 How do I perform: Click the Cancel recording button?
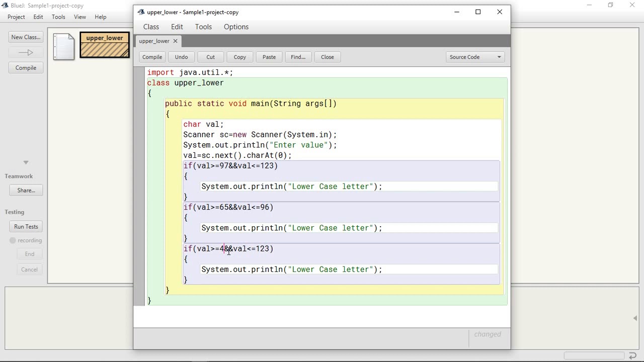click(29, 269)
